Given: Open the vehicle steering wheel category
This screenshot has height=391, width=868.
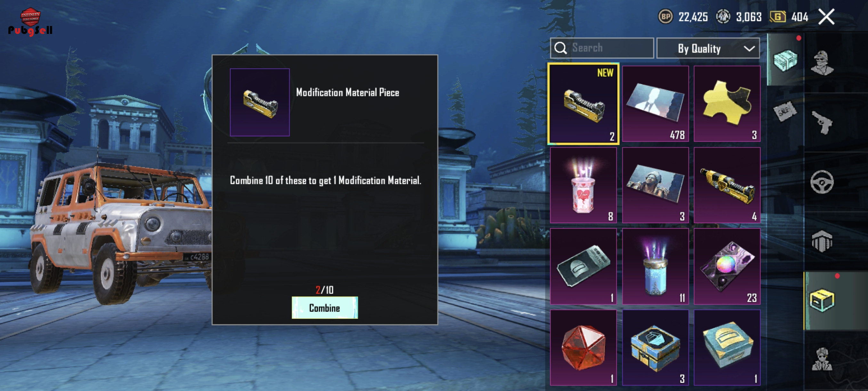Looking at the screenshot, I should [x=822, y=182].
